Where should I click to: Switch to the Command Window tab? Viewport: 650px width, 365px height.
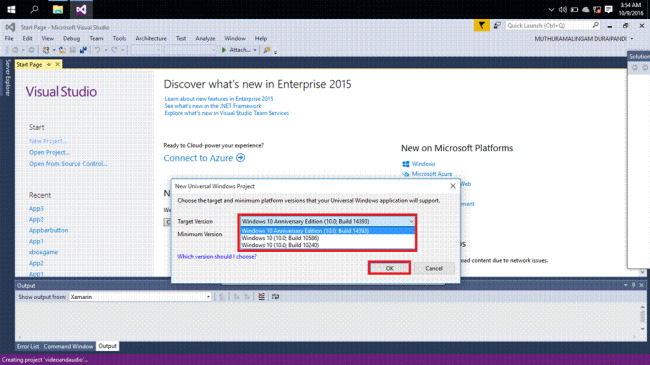tap(68, 346)
